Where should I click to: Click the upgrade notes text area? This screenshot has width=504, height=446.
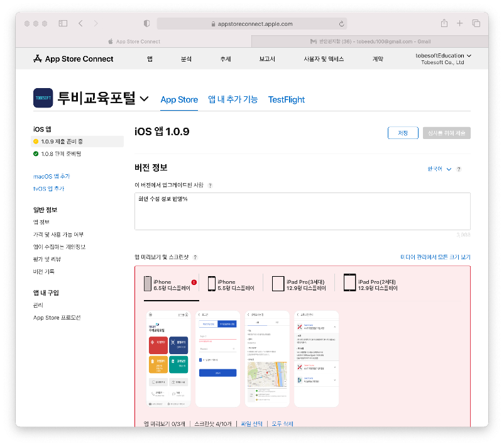[x=302, y=211]
